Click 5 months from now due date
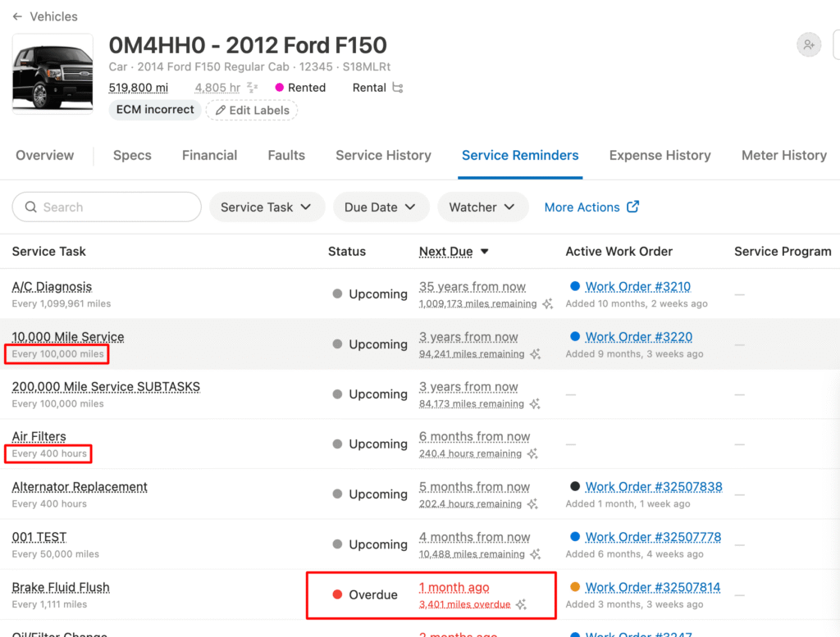The width and height of the screenshot is (840, 637). (474, 487)
